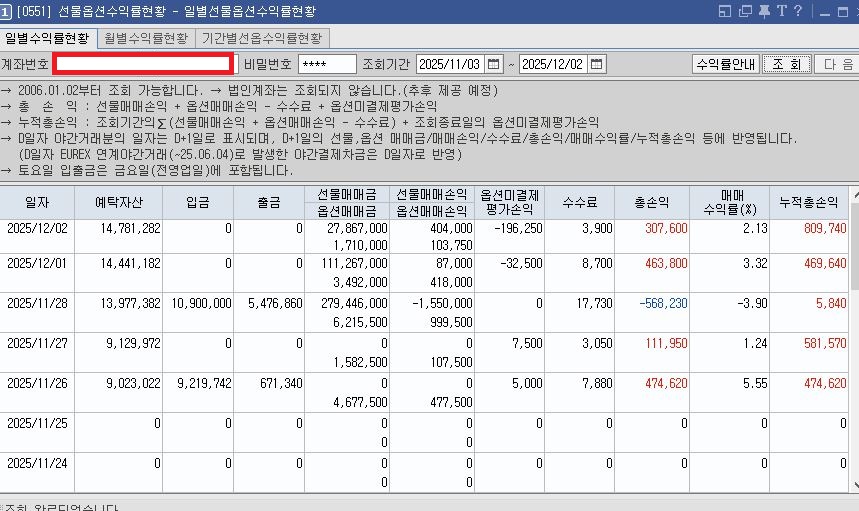Click the 다음 button
This screenshot has width=859, height=511.
coord(837,64)
